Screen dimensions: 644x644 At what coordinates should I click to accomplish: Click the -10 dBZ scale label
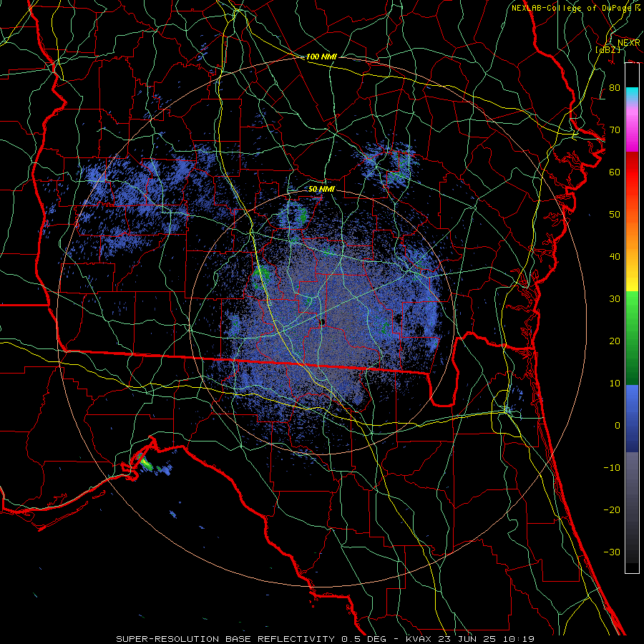(612, 468)
